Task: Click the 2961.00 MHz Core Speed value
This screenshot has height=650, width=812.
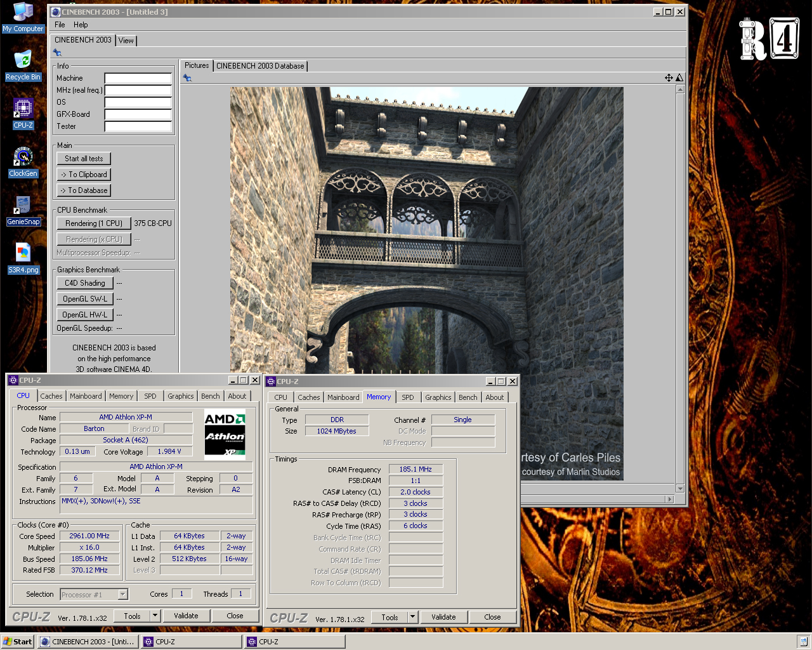Action: point(89,536)
